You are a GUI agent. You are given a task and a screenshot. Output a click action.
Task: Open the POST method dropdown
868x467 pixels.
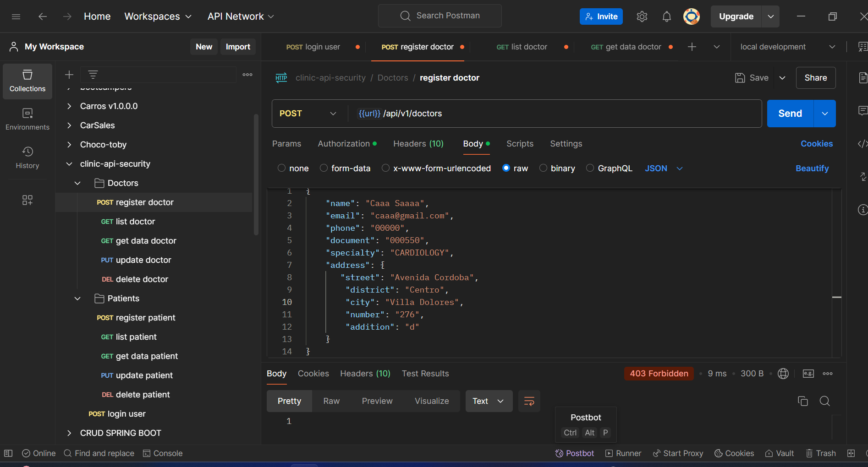pos(308,114)
